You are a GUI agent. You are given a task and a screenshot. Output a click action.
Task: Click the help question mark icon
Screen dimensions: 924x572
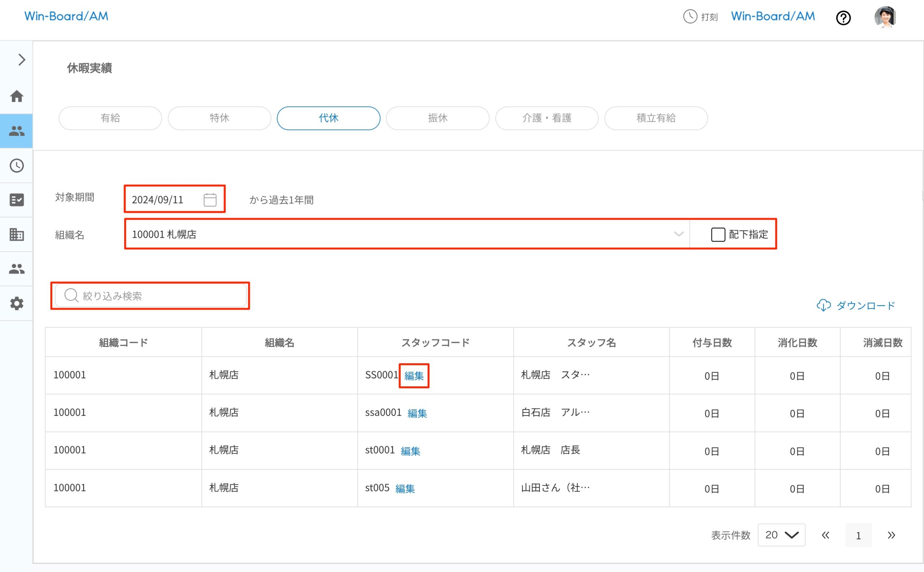click(x=843, y=18)
